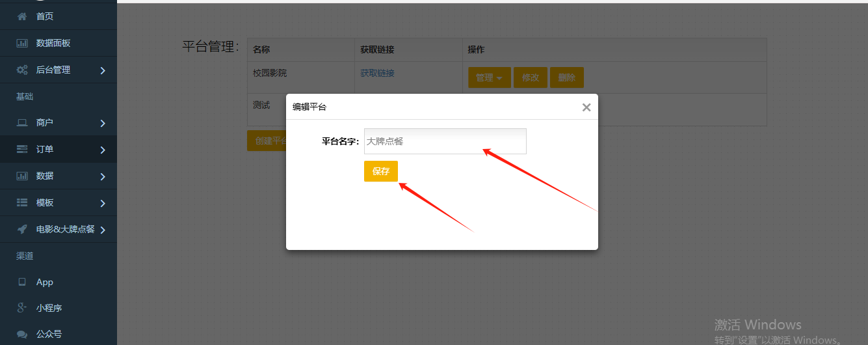Expand the 后台管理 submenu chevron

[103, 70]
